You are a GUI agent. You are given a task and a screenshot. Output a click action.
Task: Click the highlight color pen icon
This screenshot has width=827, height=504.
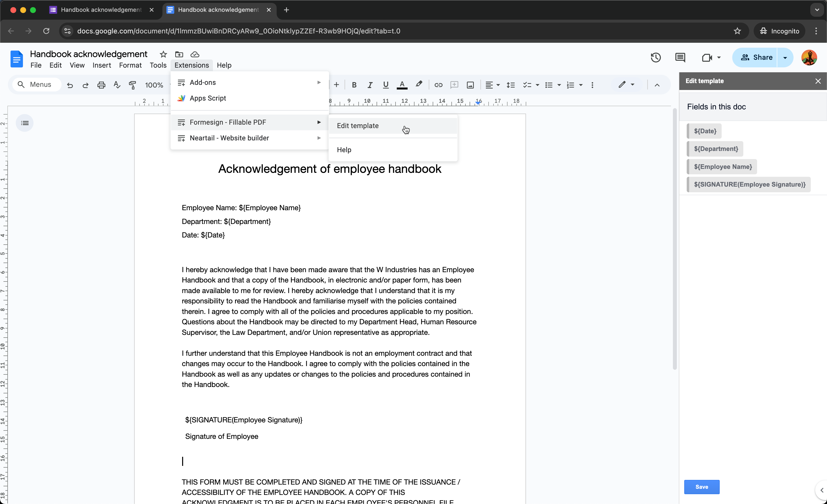pyautogui.click(x=418, y=85)
